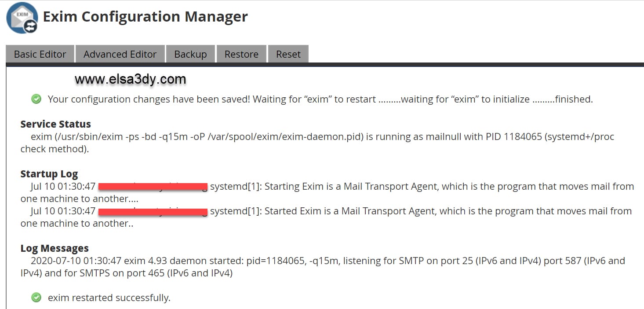The width and height of the screenshot is (644, 309).
Task: Click the www.elsa3dy.com watermark text
Action: tap(131, 79)
